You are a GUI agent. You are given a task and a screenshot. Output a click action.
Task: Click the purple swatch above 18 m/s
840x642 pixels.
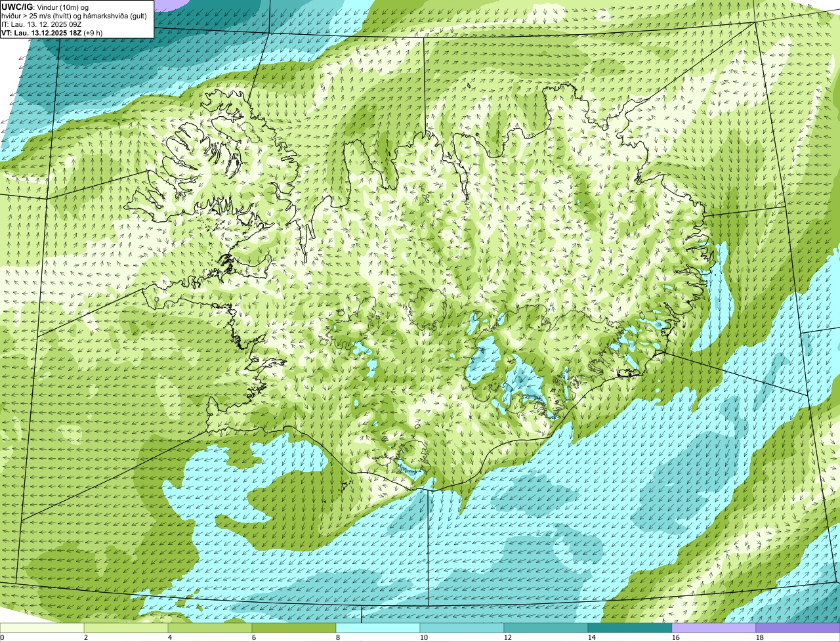pyautogui.click(x=798, y=628)
